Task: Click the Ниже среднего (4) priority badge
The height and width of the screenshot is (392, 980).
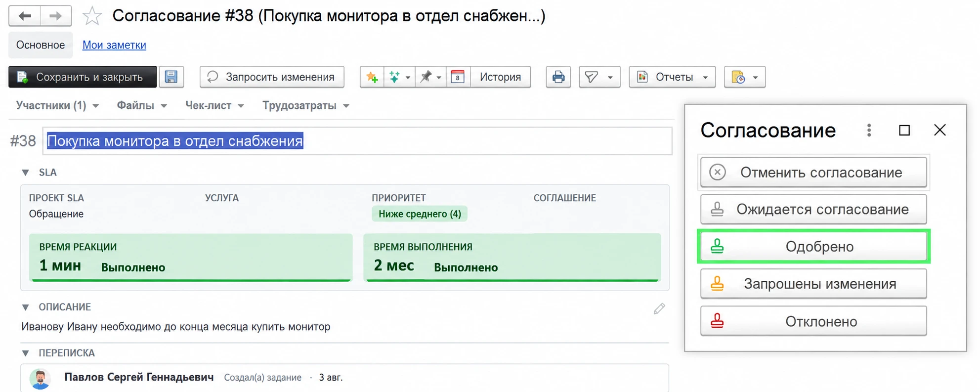Action: pyautogui.click(x=420, y=214)
